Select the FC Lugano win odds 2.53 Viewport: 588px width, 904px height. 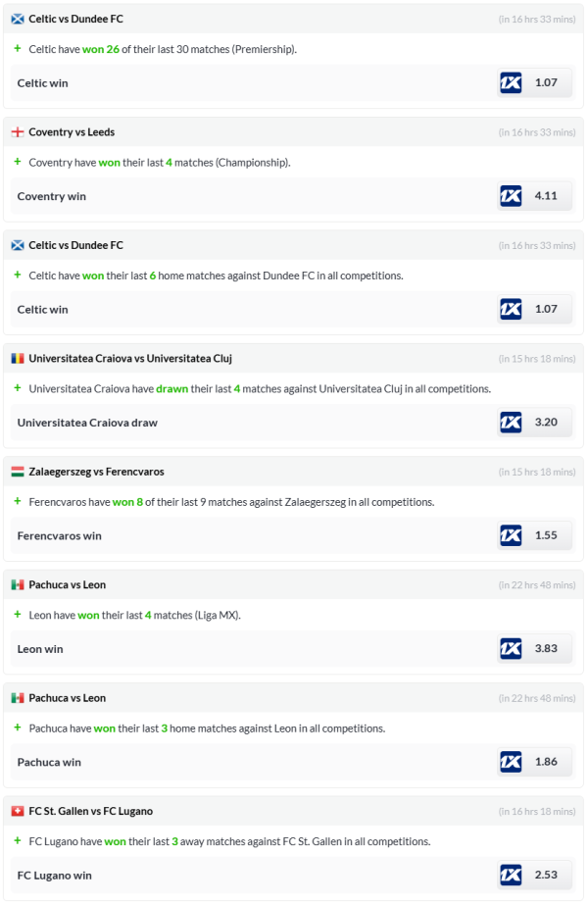(546, 875)
